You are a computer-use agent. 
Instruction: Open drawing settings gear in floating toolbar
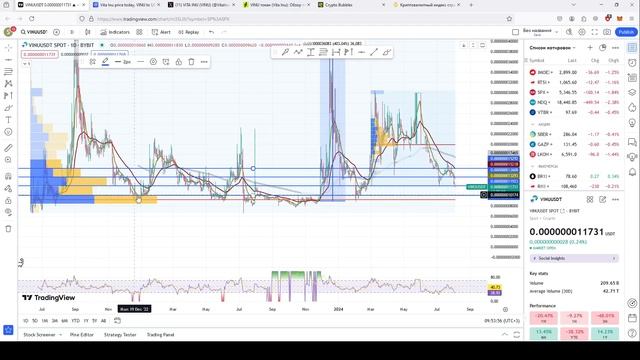tap(153, 62)
